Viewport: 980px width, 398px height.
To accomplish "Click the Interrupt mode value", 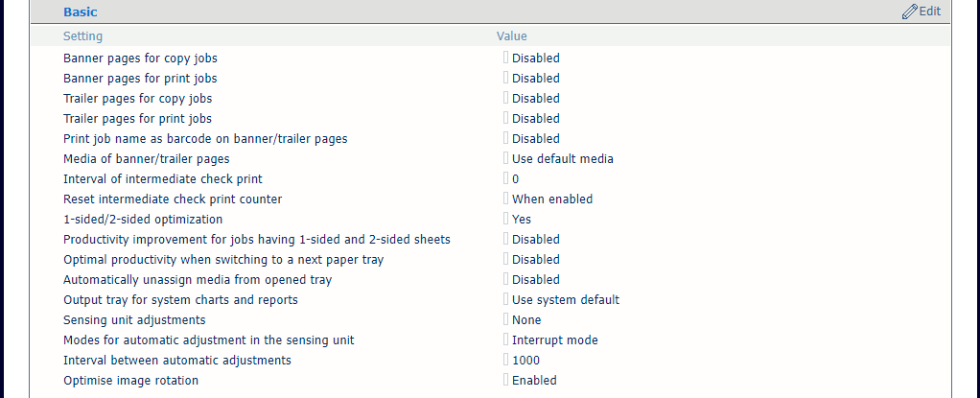I will [x=554, y=340].
